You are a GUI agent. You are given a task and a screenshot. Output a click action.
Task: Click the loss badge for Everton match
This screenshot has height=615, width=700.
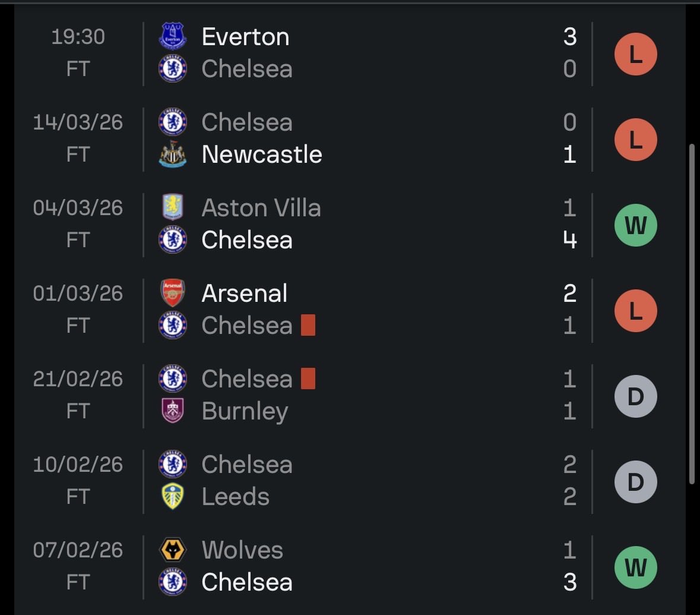click(x=636, y=54)
